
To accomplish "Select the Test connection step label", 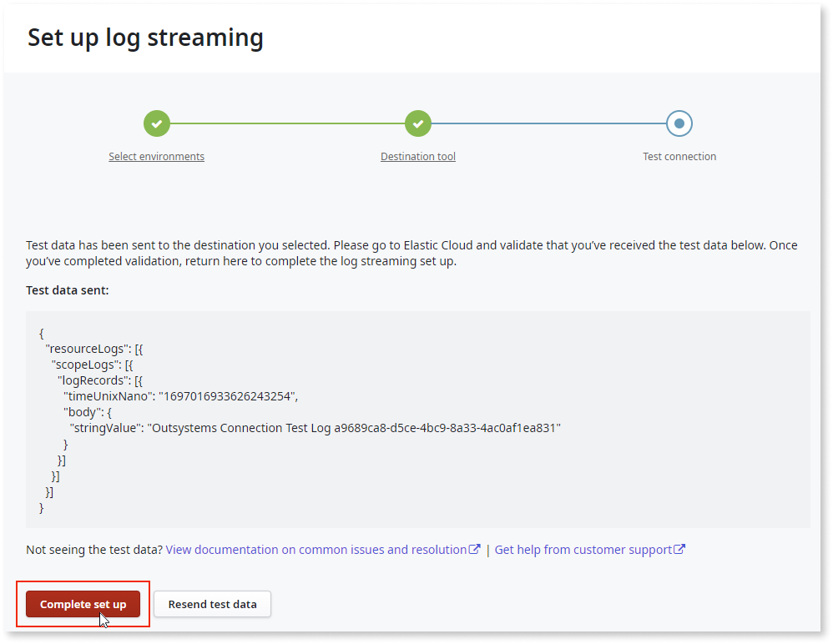I will [679, 156].
